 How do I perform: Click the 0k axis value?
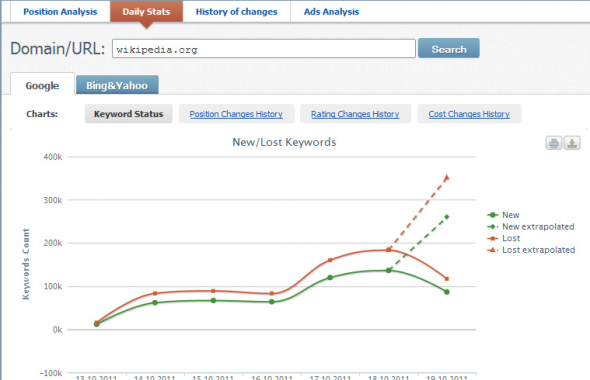pyautogui.click(x=57, y=330)
